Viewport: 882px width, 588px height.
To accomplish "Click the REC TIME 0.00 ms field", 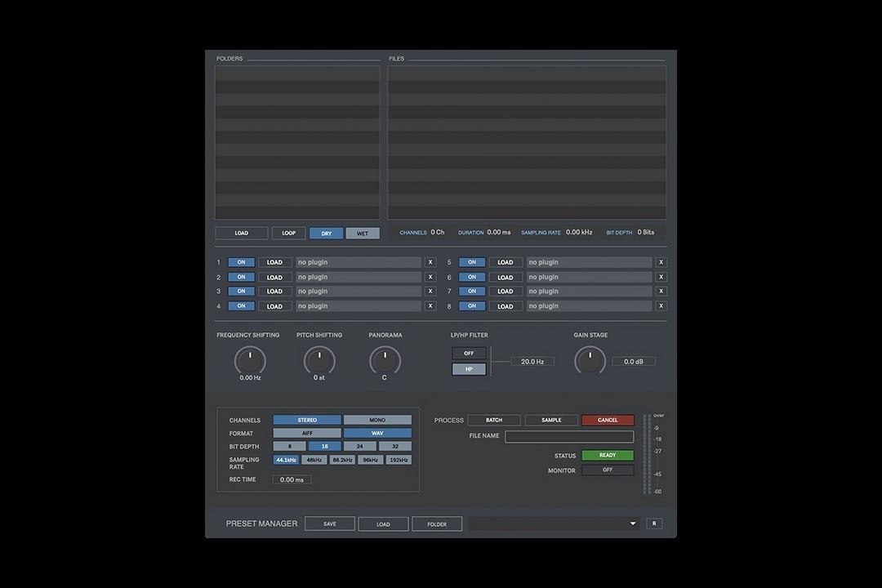I will point(292,479).
